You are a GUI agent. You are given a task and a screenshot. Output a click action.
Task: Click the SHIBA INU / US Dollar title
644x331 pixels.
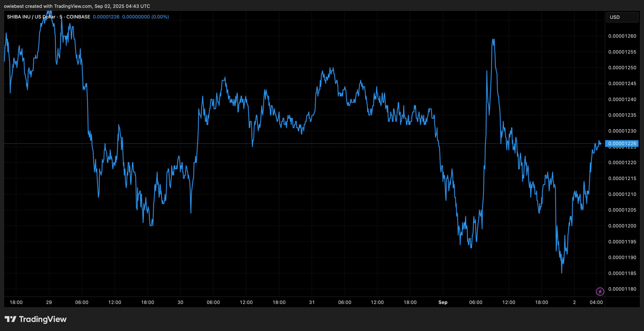(31, 17)
